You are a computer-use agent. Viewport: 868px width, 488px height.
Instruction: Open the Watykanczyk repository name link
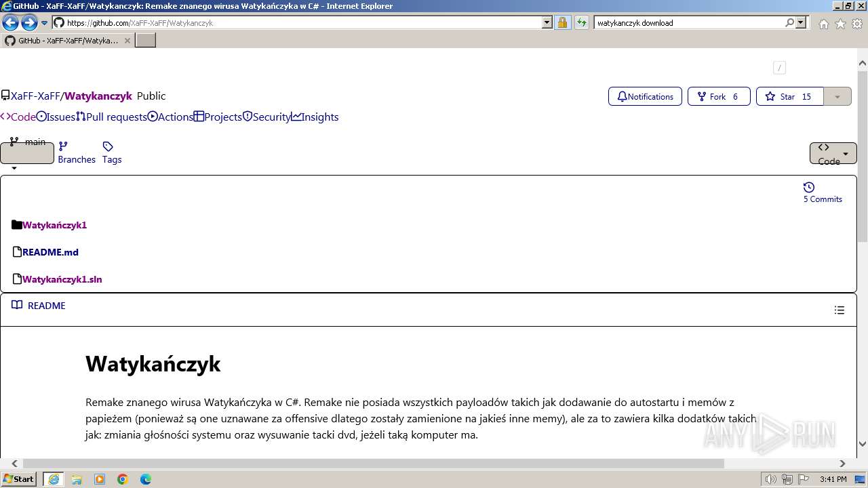click(x=98, y=96)
